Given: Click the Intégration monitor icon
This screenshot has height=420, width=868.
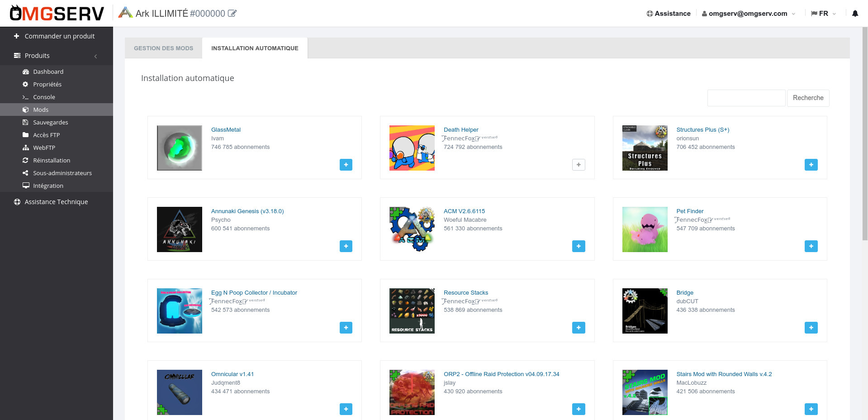Looking at the screenshot, I should tap(25, 186).
